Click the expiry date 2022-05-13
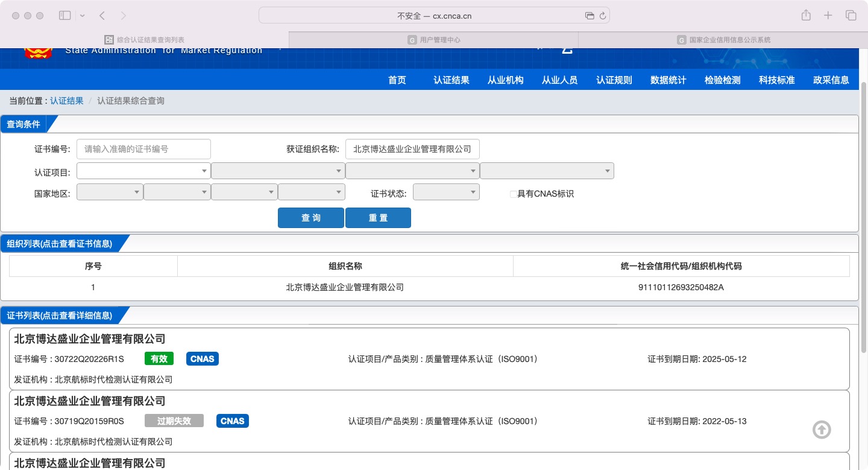The width and height of the screenshot is (868, 470). [725, 421]
